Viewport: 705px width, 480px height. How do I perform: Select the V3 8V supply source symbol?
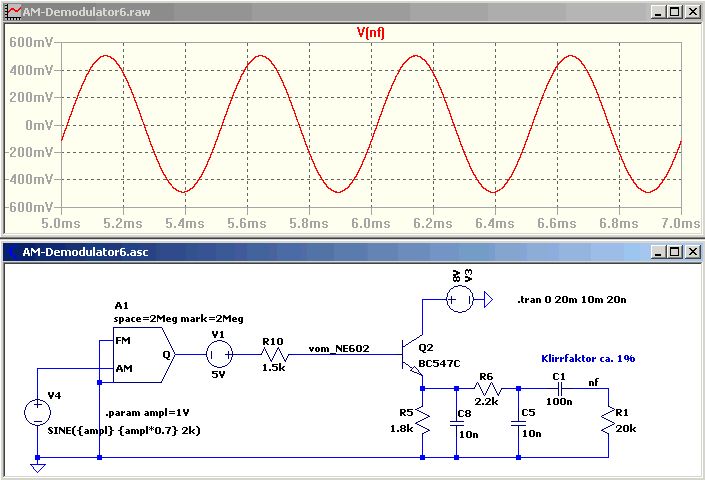click(x=460, y=299)
